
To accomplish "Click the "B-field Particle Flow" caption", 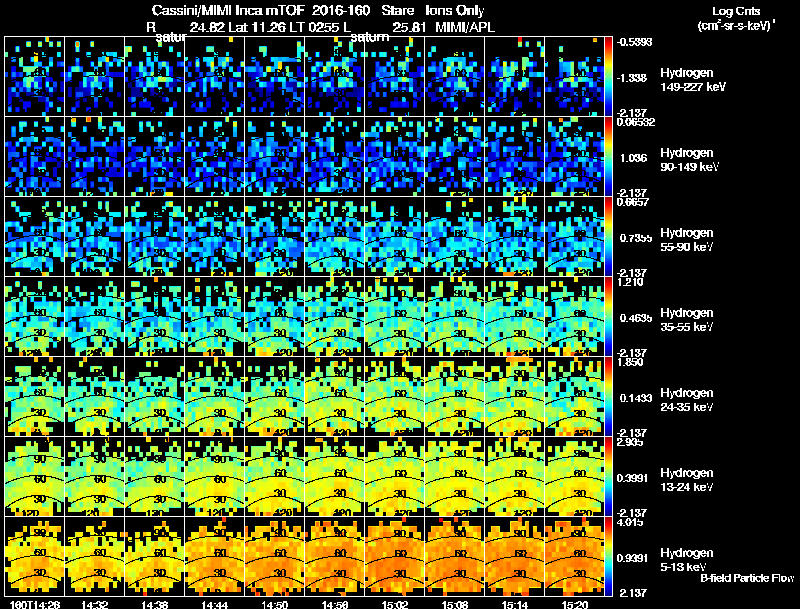I will 747,578.
